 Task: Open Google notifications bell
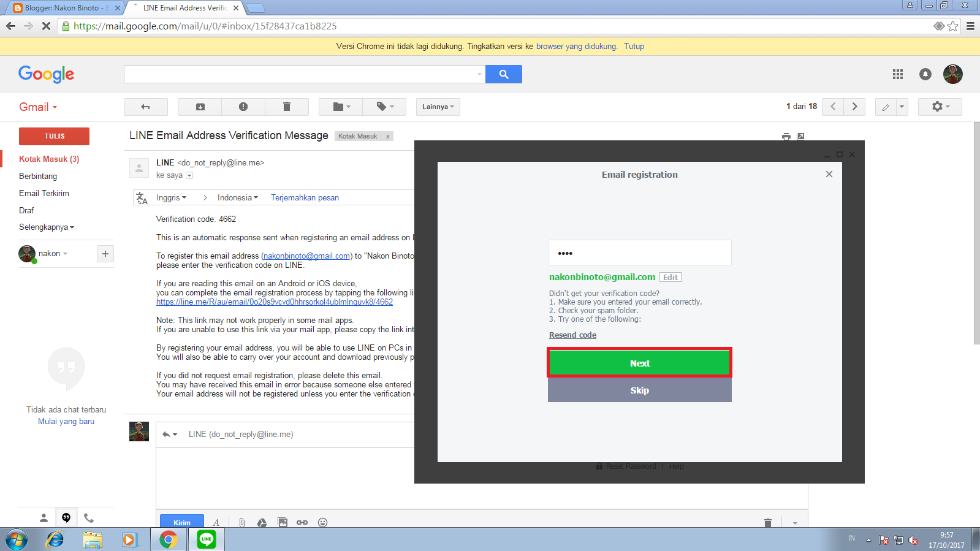click(925, 74)
